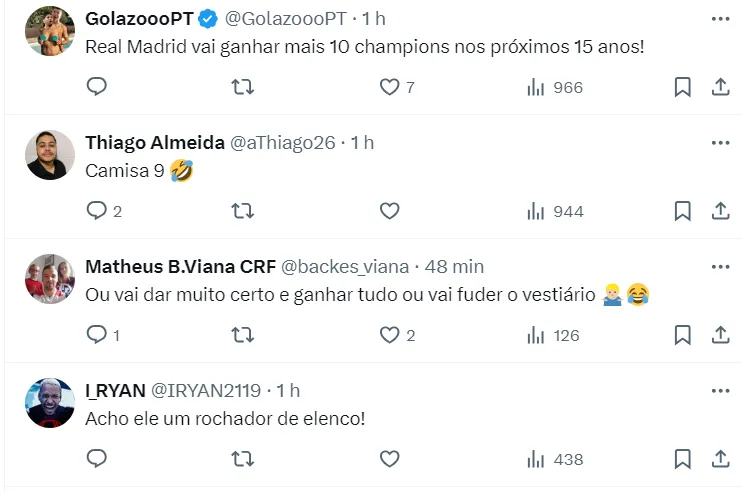The image size is (742, 492).
Task: Open more options on Matheus B.Viana's tweet
Action: click(x=720, y=267)
